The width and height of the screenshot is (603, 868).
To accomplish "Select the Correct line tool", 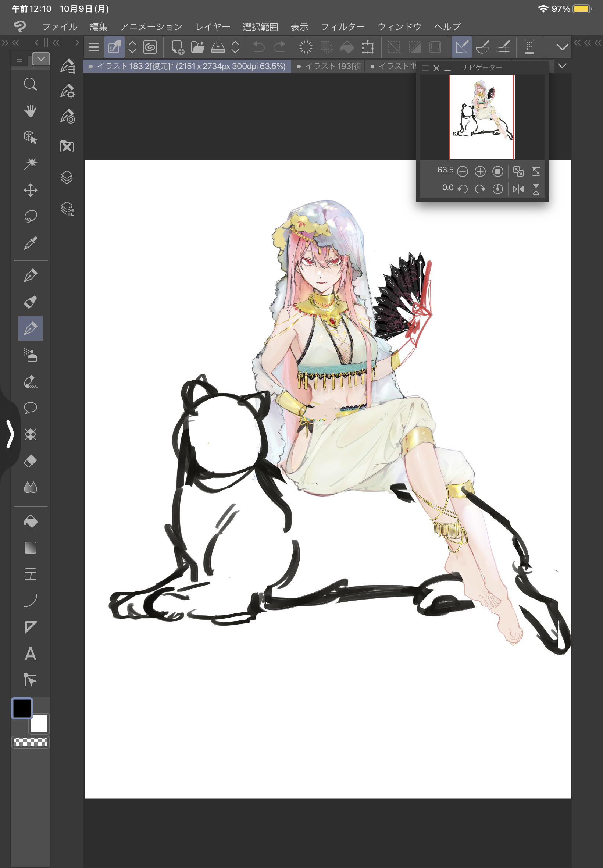I will [x=30, y=680].
